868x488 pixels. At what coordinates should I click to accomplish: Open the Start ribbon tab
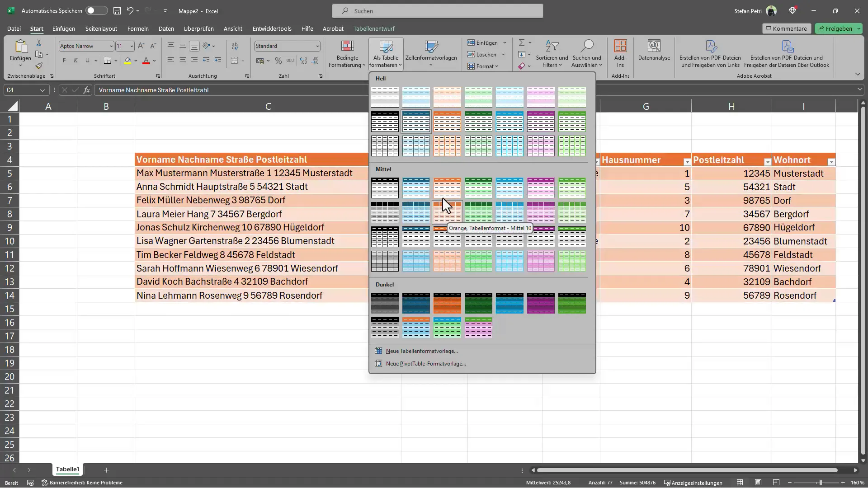pos(36,28)
